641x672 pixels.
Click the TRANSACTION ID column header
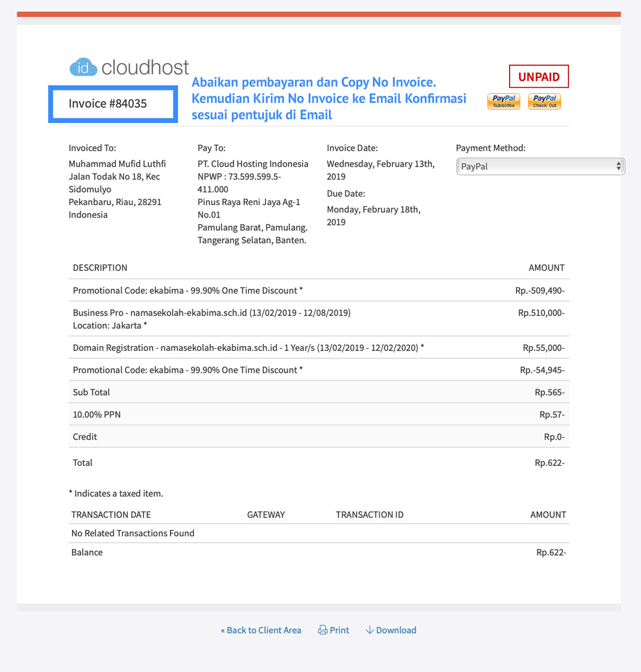coord(369,515)
